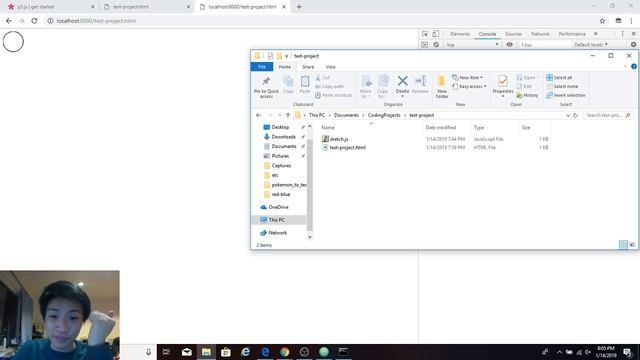Screen dimensions: 640x360
Task: Open new browser tab
Action: pyautogui.click(x=299, y=7)
